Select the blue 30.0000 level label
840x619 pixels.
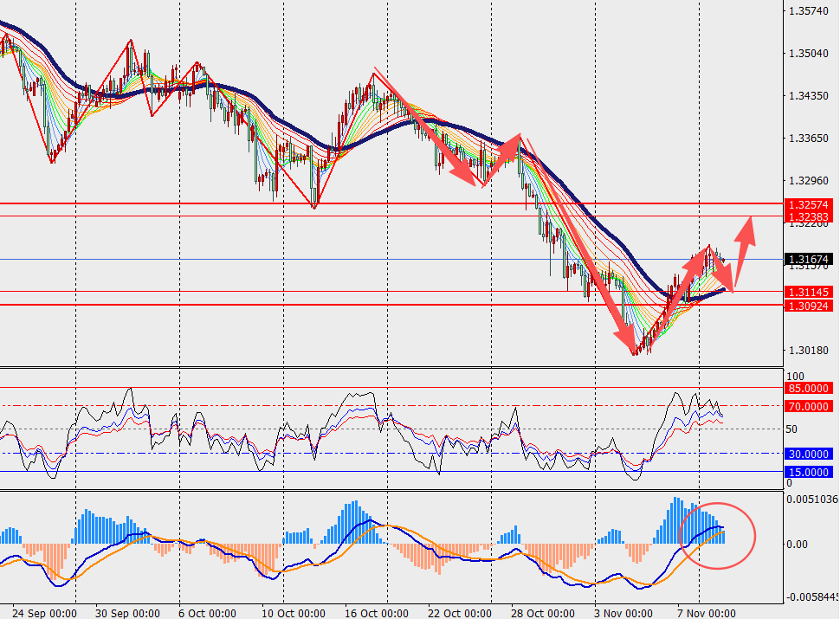pos(810,454)
